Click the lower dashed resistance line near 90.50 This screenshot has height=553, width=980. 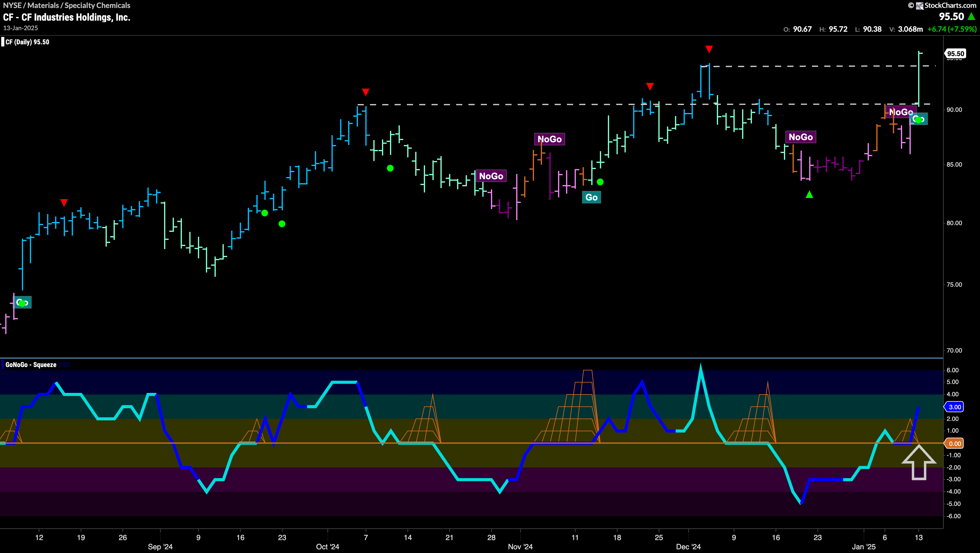(x=643, y=104)
